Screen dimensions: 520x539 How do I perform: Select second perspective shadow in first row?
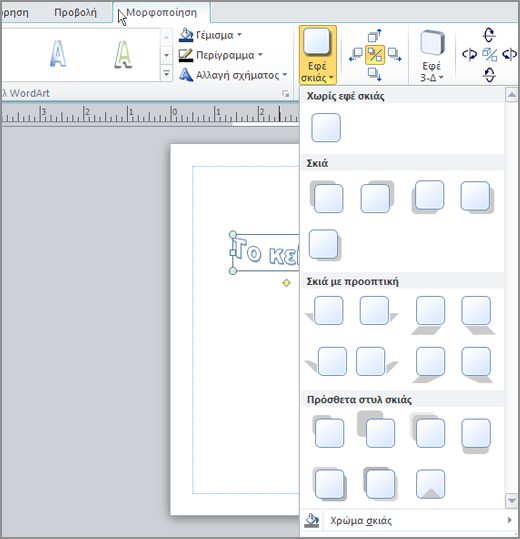378,310
